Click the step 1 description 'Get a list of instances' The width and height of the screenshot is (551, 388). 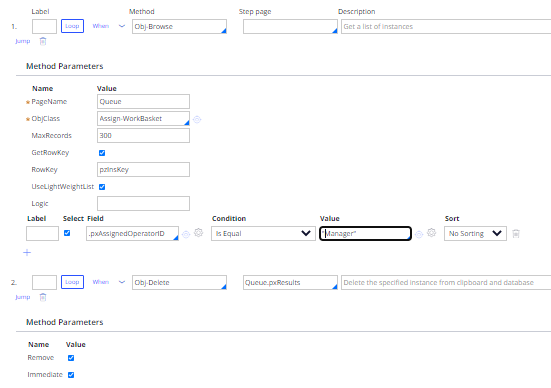[446, 26]
